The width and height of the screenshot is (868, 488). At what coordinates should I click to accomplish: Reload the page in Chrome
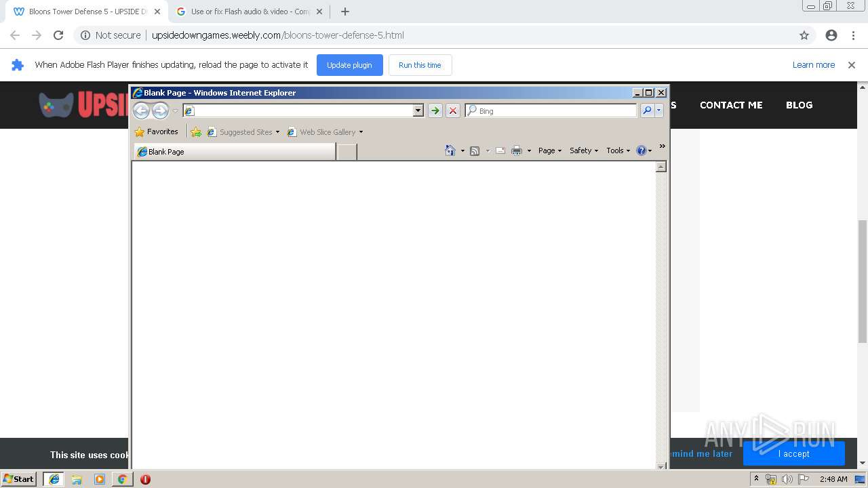pyautogui.click(x=58, y=35)
